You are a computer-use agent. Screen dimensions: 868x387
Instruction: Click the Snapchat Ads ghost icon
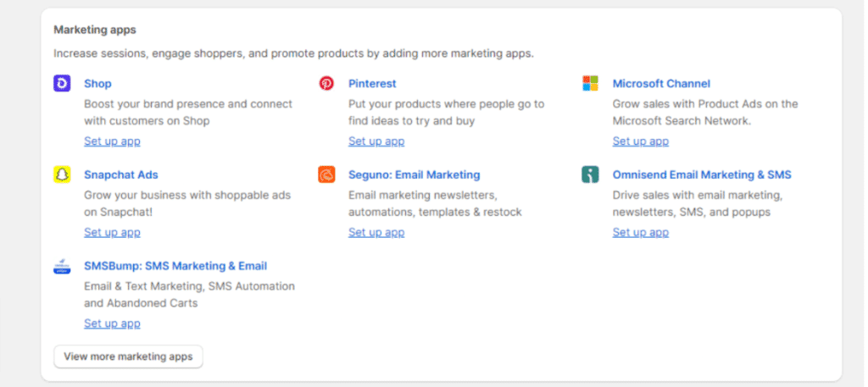pyautogui.click(x=62, y=174)
